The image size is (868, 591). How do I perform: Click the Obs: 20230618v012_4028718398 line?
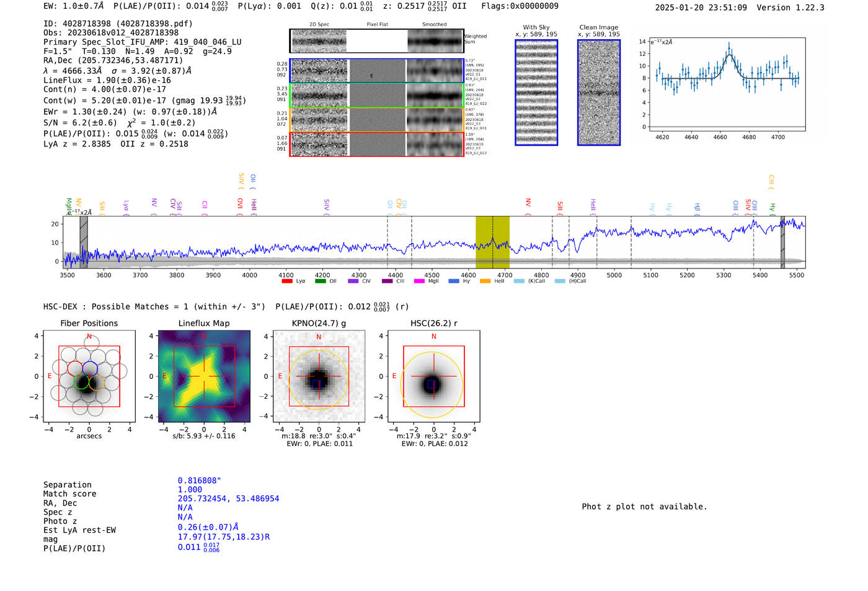(x=111, y=33)
